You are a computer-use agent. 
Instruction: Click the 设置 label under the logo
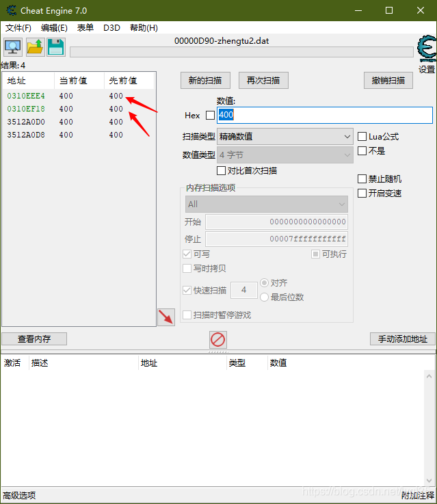tap(427, 69)
